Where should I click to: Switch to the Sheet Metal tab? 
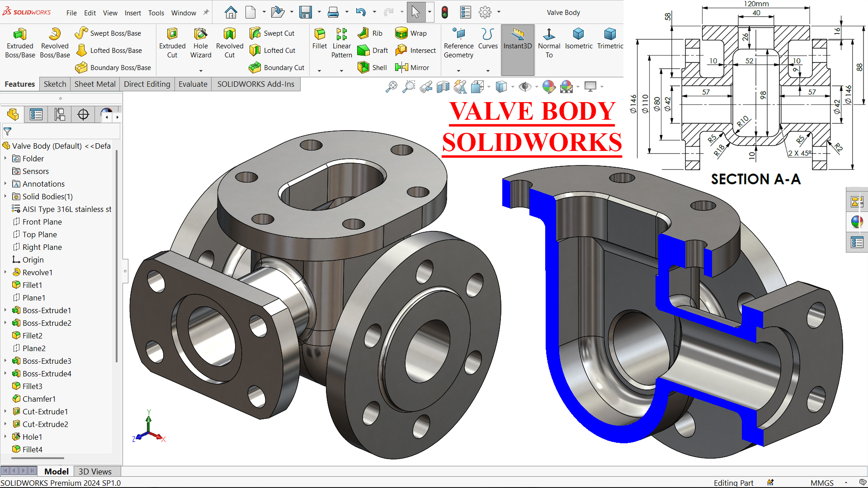(x=95, y=84)
